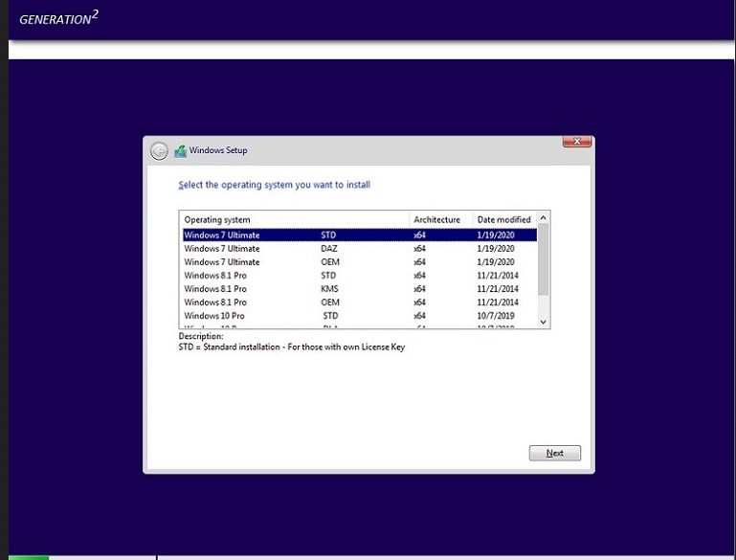The height and width of the screenshot is (560, 736).
Task: Select the Windows 7 Ultimate OEM row
Action: (360, 262)
